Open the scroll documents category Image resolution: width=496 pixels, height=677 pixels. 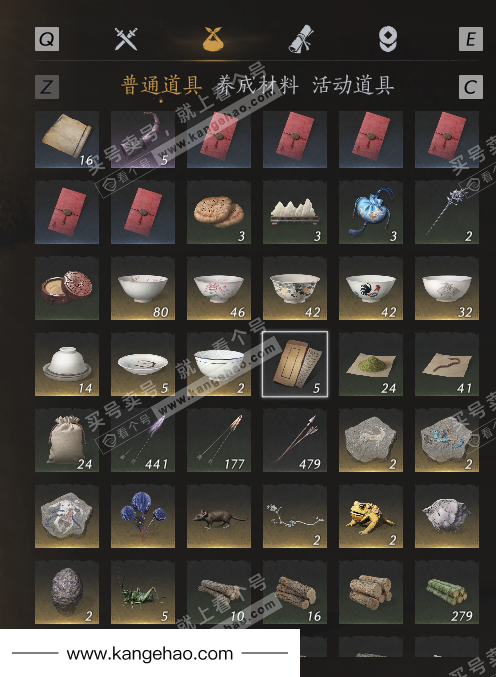(x=300, y=39)
